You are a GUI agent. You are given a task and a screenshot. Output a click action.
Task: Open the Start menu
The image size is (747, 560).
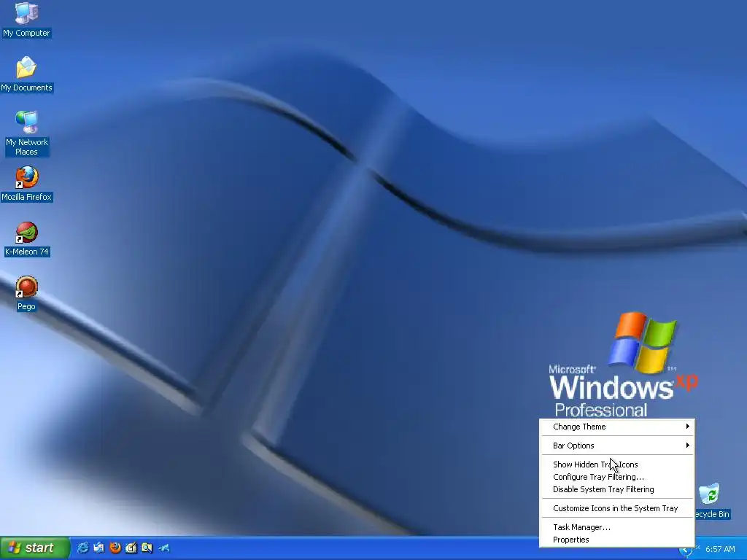click(35, 548)
